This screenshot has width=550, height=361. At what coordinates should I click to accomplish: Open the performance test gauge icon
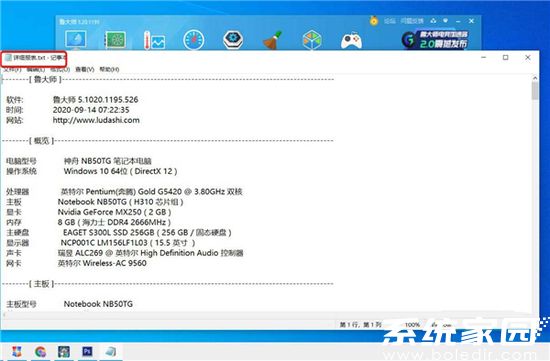(194, 40)
